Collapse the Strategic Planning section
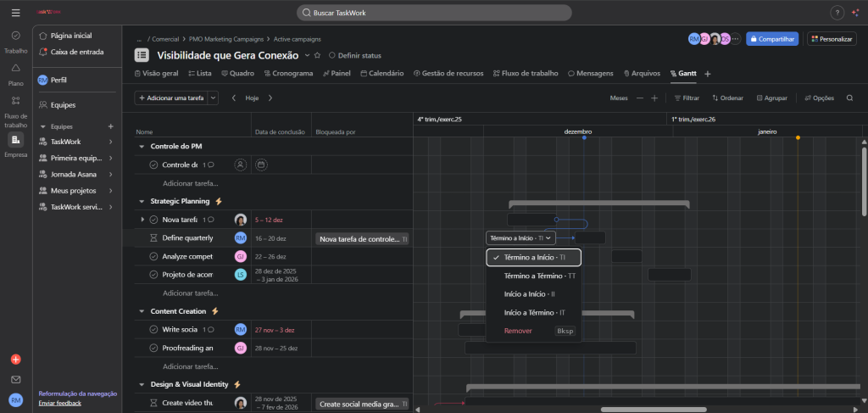The height and width of the screenshot is (413, 868). 142,201
